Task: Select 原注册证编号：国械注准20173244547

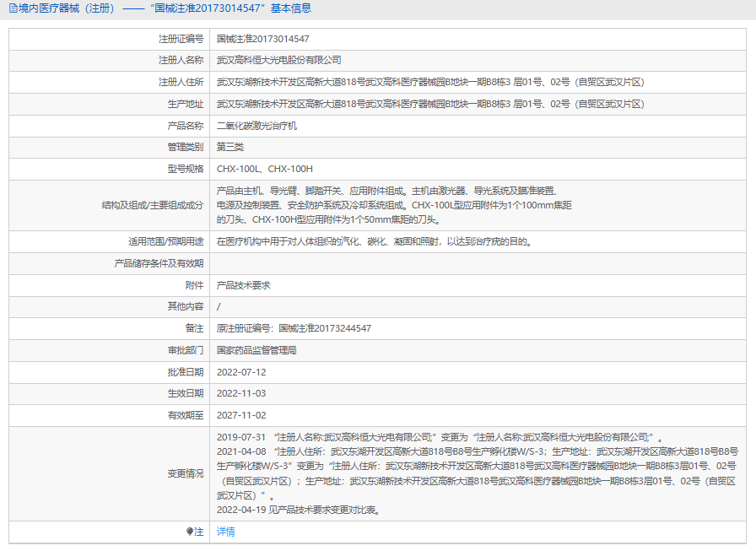Action: pyautogui.click(x=294, y=328)
